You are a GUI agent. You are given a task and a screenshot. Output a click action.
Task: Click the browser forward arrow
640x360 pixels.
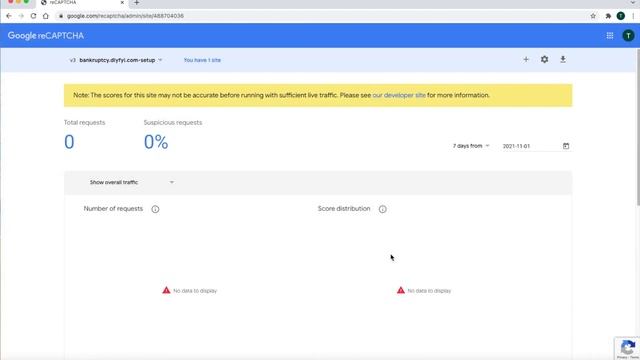[x=21, y=16]
